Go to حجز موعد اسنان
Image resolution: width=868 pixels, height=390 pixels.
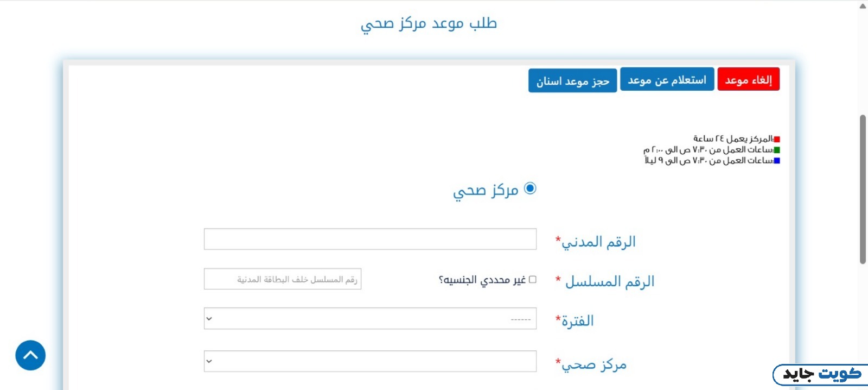click(572, 81)
